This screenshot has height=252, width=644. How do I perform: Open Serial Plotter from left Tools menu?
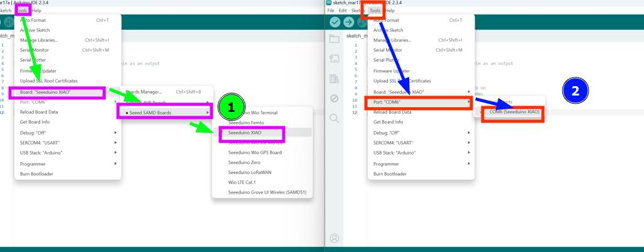point(68,60)
